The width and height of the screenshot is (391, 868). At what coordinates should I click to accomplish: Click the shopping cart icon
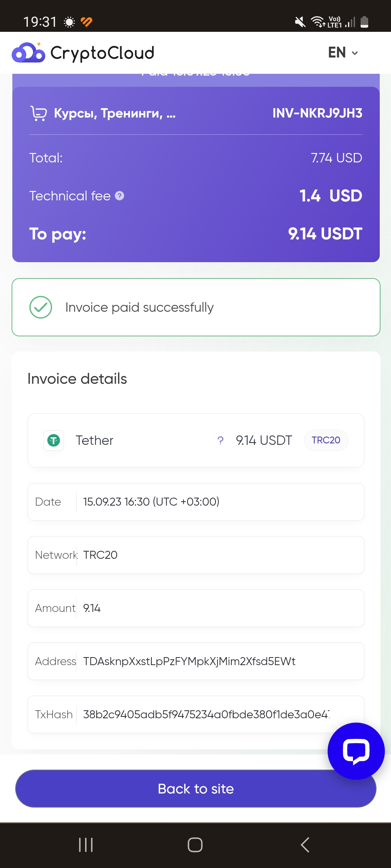point(38,113)
